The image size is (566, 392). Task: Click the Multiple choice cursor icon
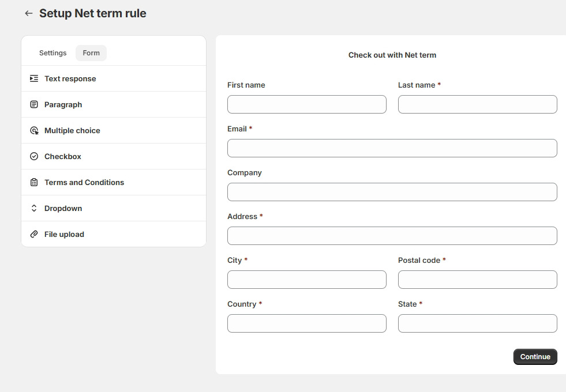coord(34,130)
